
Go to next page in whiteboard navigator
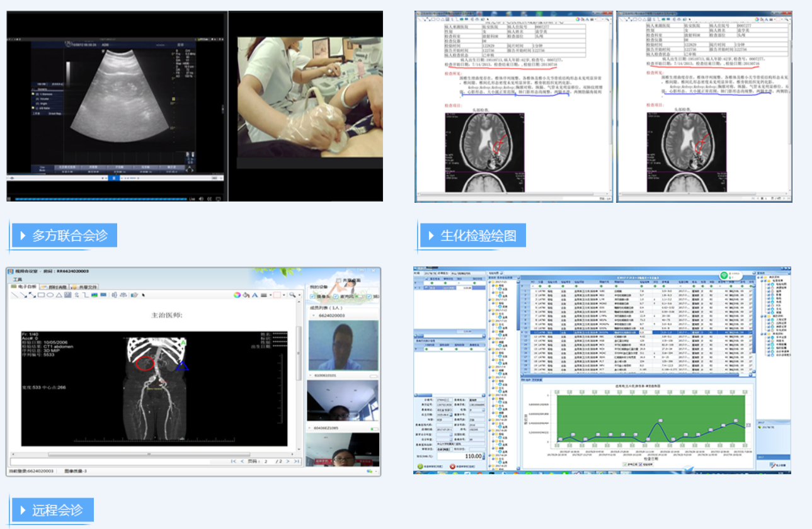tap(288, 461)
